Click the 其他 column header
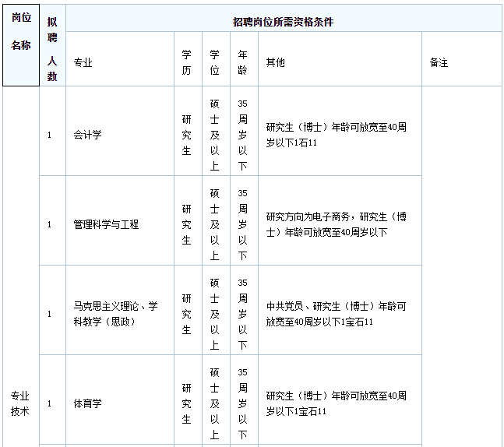The width and height of the screenshot is (504, 447). [x=276, y=62]
